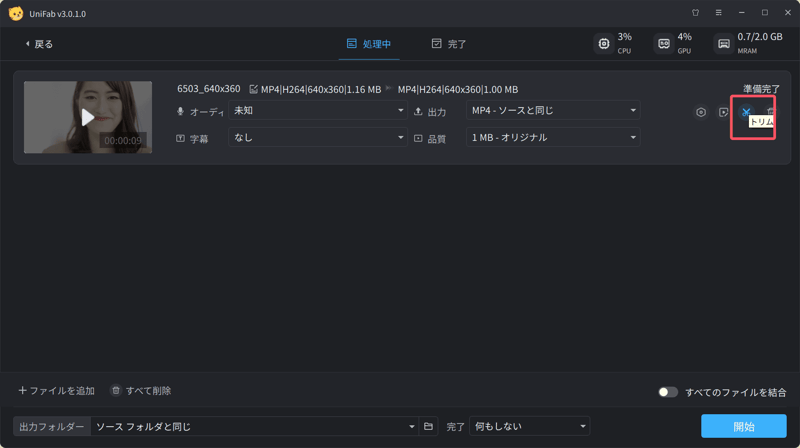Click the scissors Trim icon
Image resolution: width=800 pixels, height=448 pixels.
tap(746, 112)
